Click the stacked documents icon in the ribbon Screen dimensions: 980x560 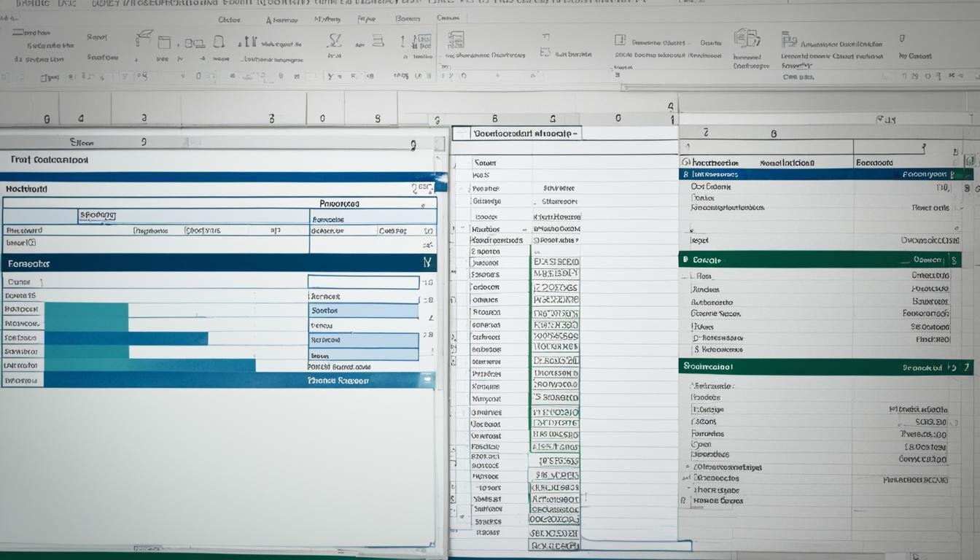pyautogui.click(x=747, y=39)
